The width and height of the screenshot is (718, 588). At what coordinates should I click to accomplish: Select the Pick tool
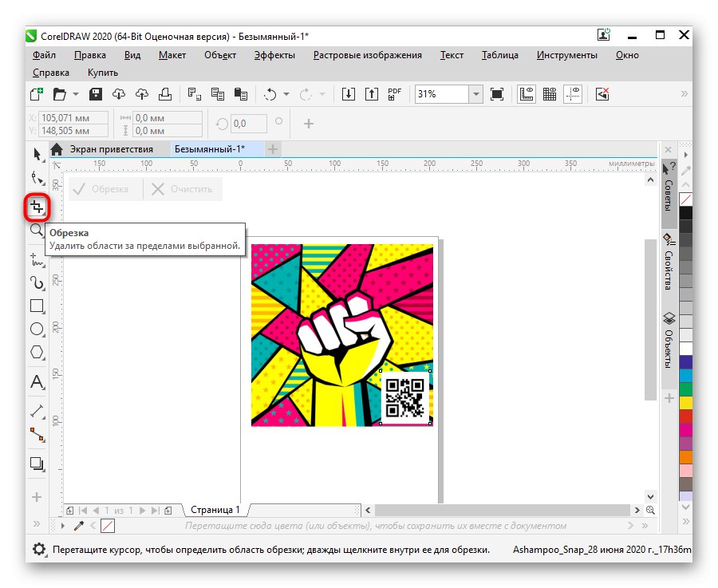[x=35, y=154]
